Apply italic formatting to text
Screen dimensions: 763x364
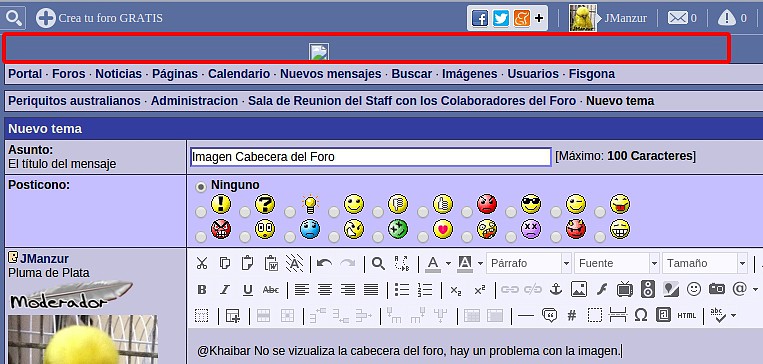224,290
